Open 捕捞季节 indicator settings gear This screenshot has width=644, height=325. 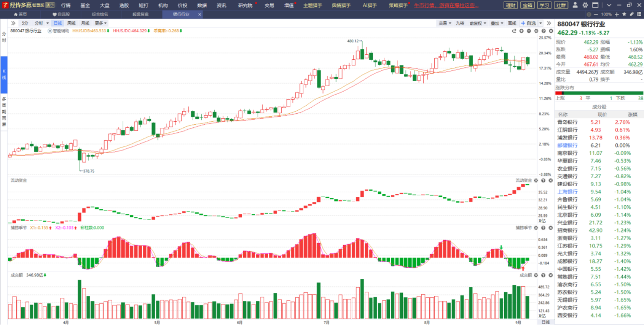[536, 228]
